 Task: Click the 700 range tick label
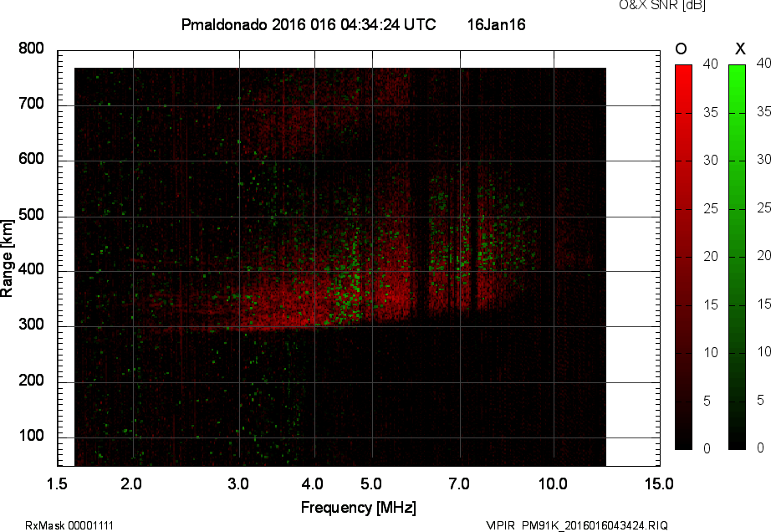coord(31,104)
